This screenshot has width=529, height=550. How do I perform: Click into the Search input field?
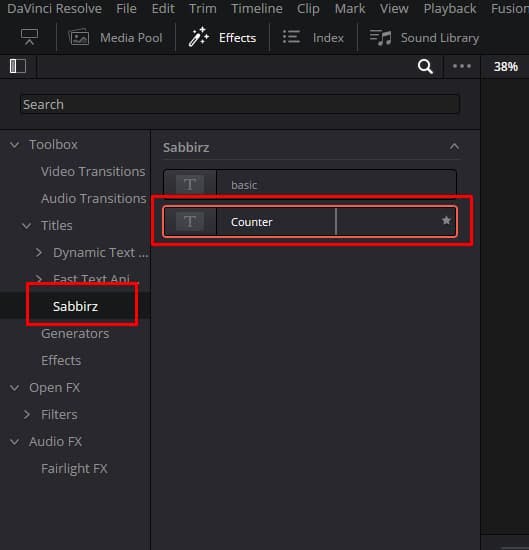click(x=240, y=104)
